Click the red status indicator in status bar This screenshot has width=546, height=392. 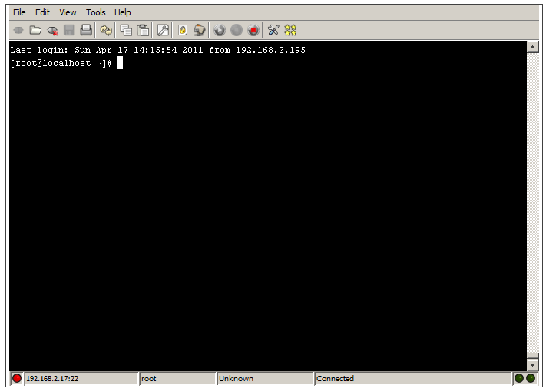tap(16, 378)
